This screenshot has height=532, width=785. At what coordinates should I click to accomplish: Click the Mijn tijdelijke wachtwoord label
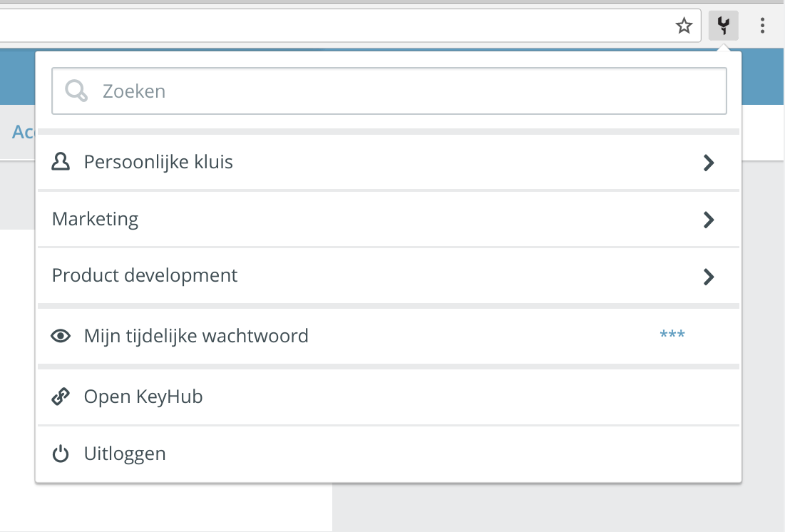coord(196,336)
